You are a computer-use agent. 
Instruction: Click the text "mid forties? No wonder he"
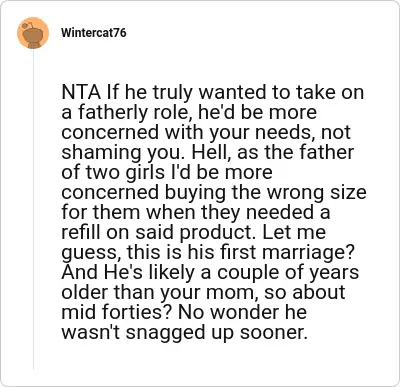(184, 312)
